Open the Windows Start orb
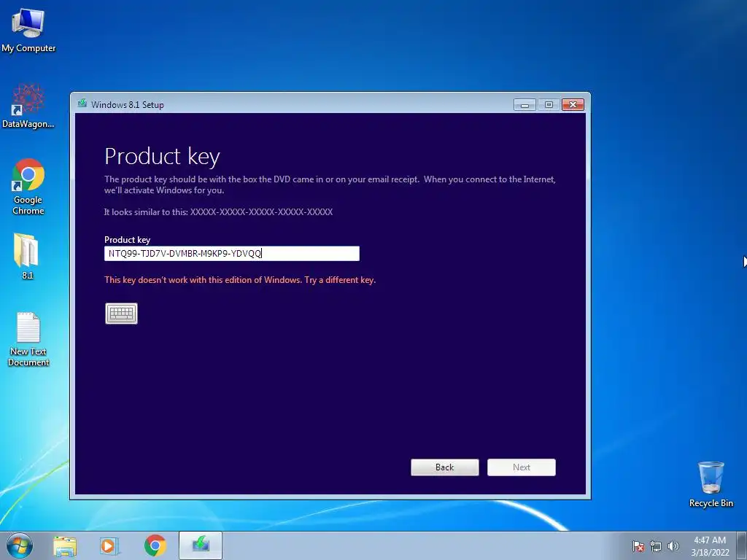Screen dimensions: 747x560 point(20,545)
